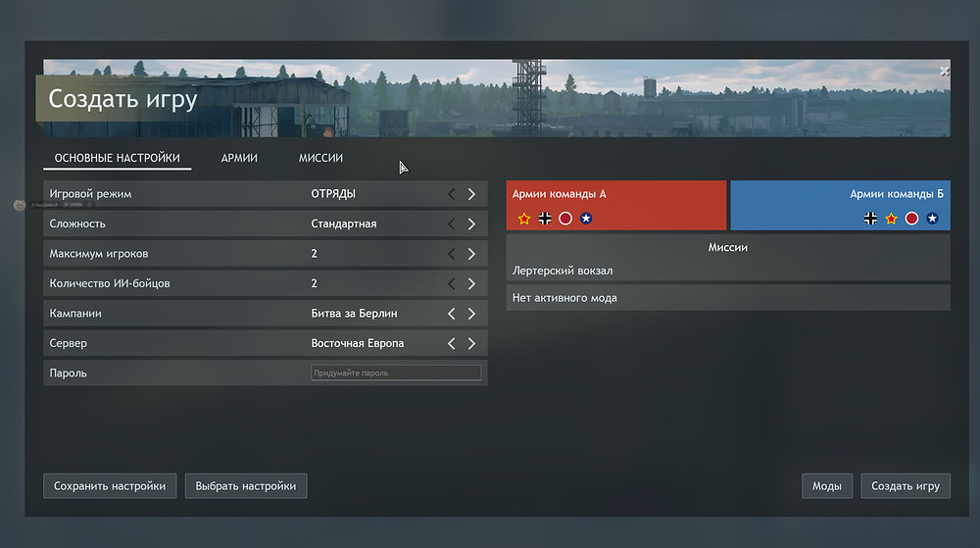Image resolution: width=980 pixels, height=548 pixels.
Task: Click the USA star icon in Team A
Action: click(x=586, y=219)
